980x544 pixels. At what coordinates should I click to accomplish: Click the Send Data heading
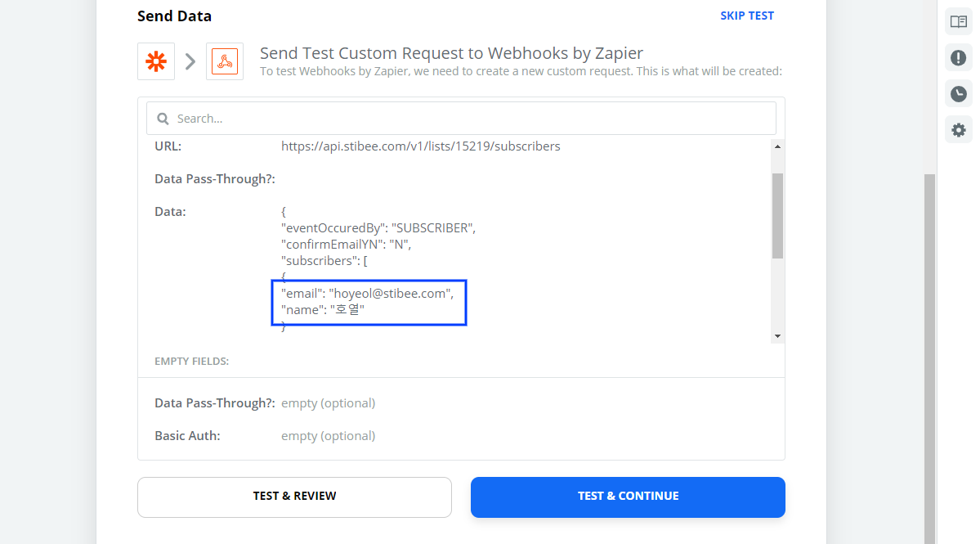click(174, 16)
